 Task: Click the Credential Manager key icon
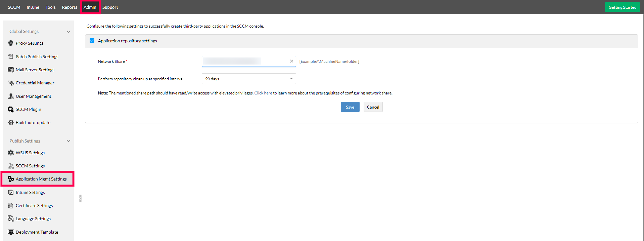[x=11, y=83]
